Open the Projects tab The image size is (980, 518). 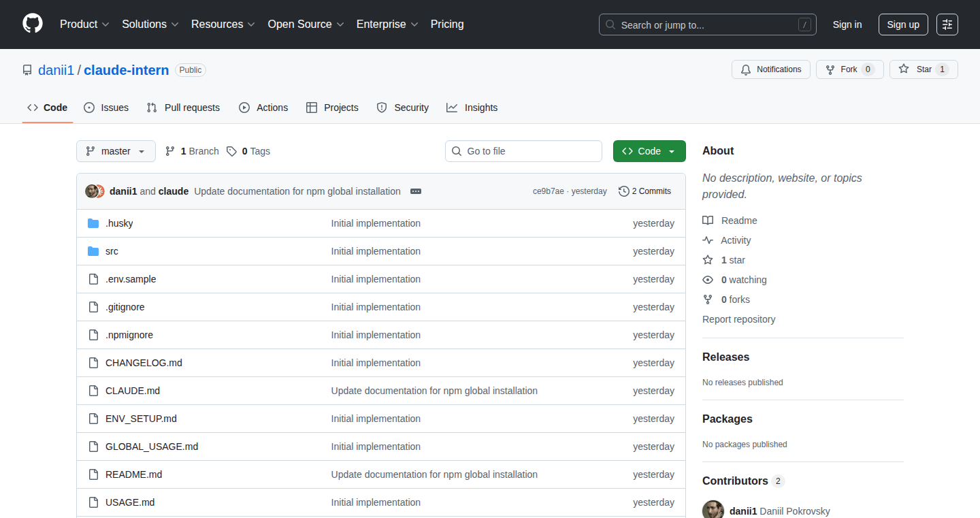pos(332,108)
